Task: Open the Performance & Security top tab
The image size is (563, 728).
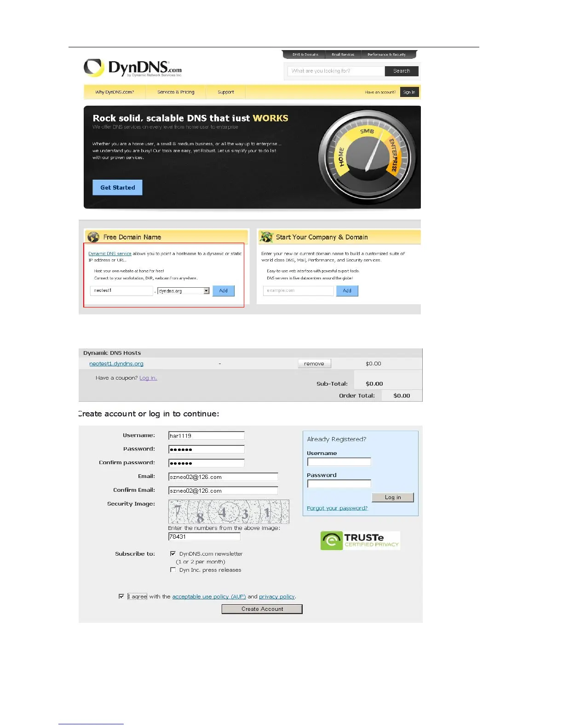Action: click(x=386, y=55)
